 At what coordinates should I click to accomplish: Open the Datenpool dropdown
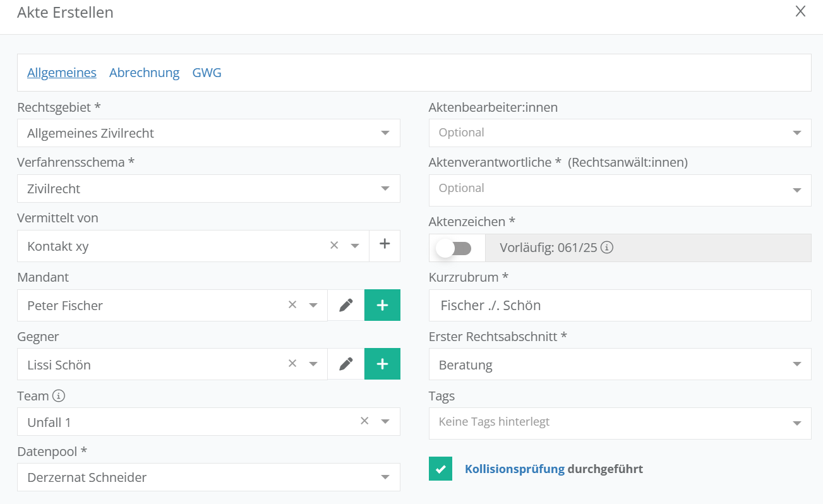coord(385,477)
